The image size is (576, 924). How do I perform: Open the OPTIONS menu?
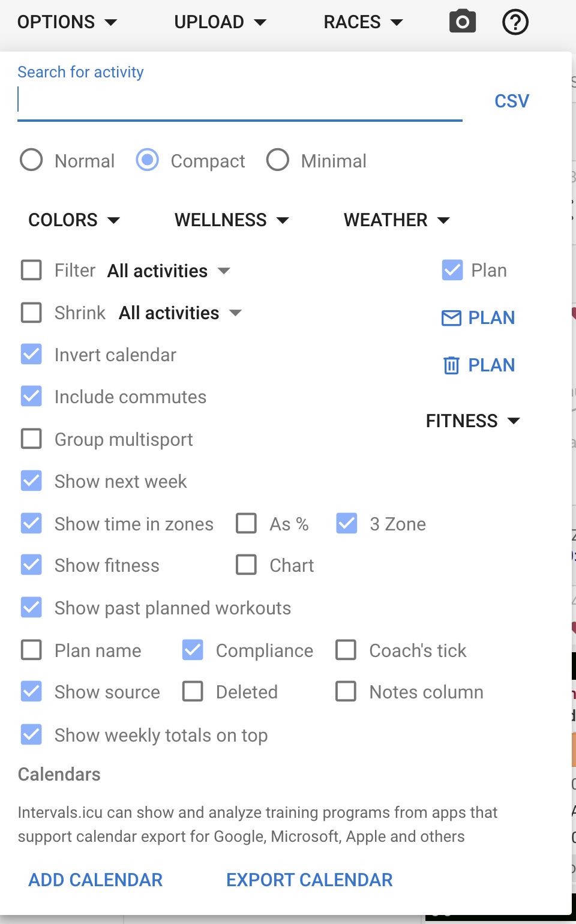click(x=67, y=22)
